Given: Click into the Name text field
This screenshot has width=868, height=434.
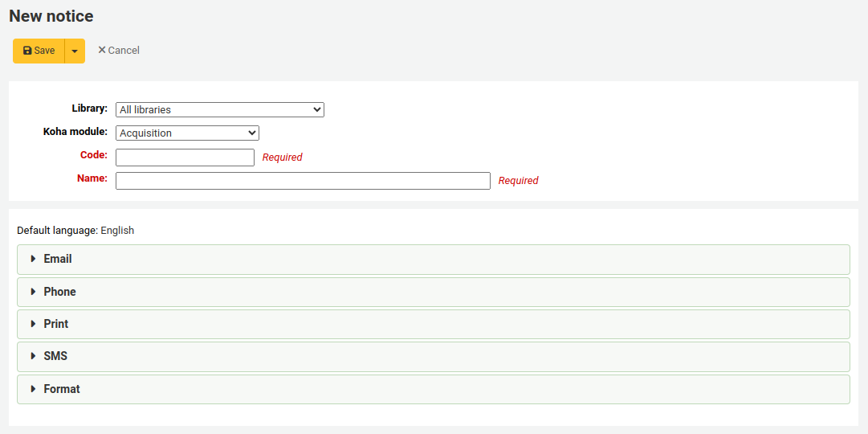Looking at the screenshot, I should pos(303,181).
